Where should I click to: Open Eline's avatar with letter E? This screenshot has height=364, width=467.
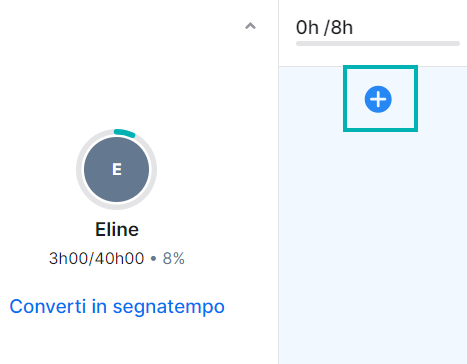[116, 169]
